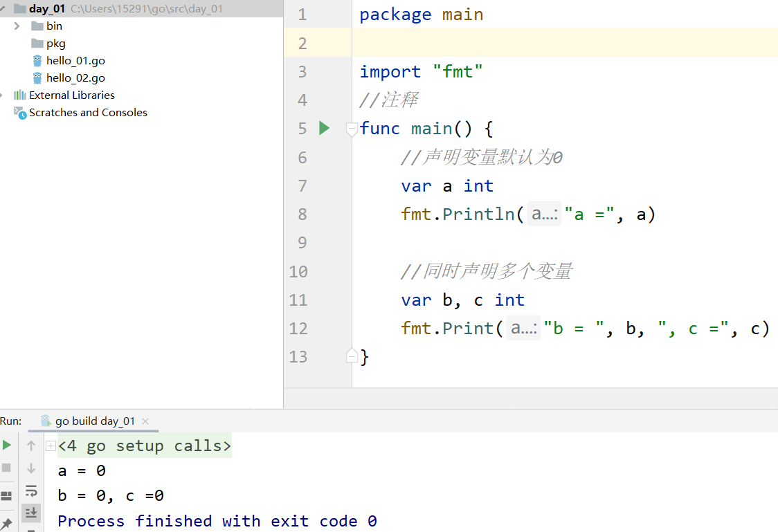Collapse the func main code block
Viewport: 778px width, 532px height.
[352, 129]
